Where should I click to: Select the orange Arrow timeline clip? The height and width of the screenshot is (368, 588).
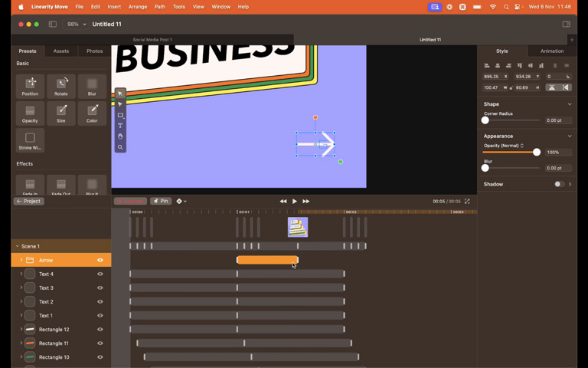tap(267, 260)
